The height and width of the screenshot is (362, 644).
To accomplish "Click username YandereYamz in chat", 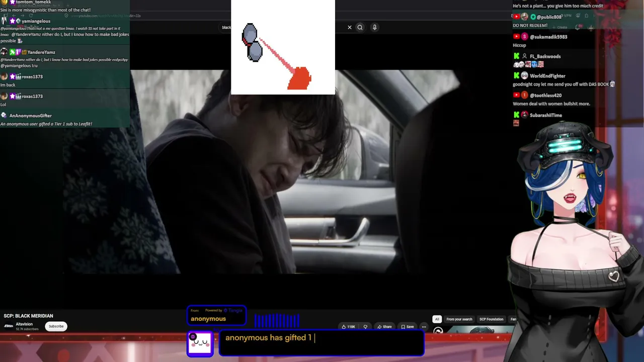I will click(41, 52).
